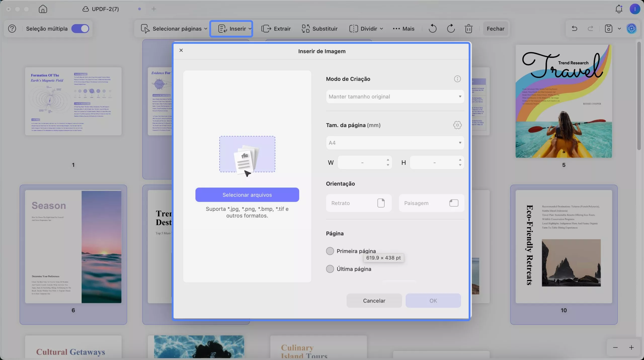Open the Mais menu
Screen dimensions: 644x360
click(x=404, y=29)
